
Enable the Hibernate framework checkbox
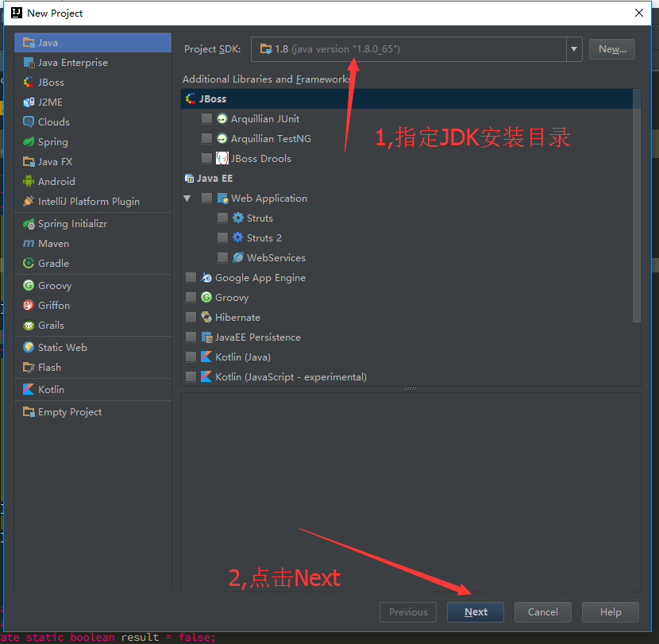191,317
